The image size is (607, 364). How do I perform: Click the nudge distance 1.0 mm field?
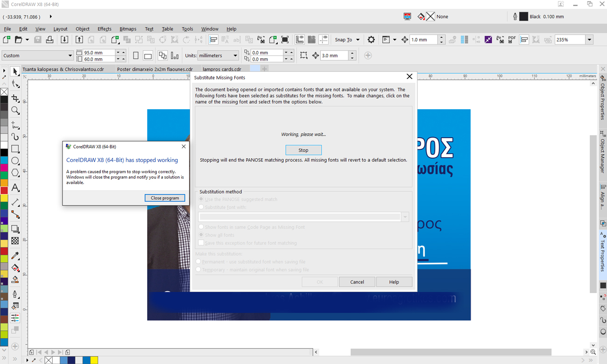tap(424, 40)
